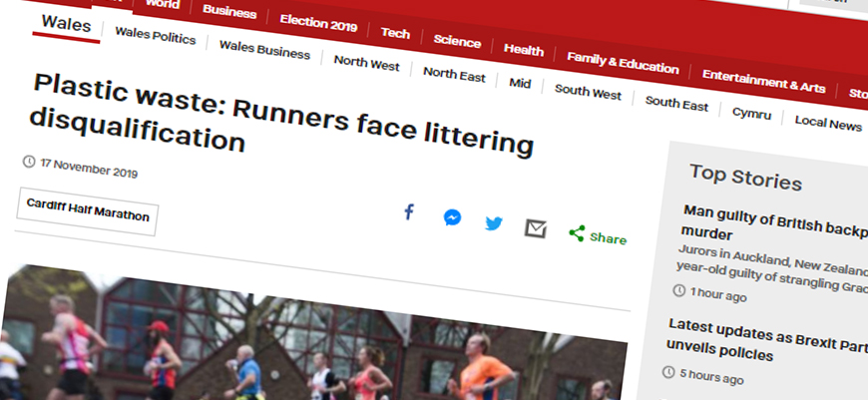Select the Wales section tab
868x400 pixels.
pos(67,25)
